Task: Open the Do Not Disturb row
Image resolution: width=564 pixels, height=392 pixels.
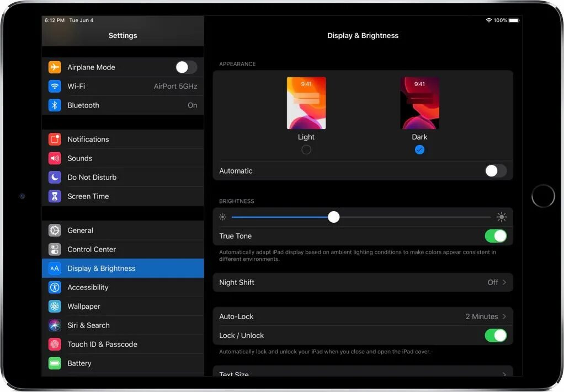Action: tap(123, 177)
